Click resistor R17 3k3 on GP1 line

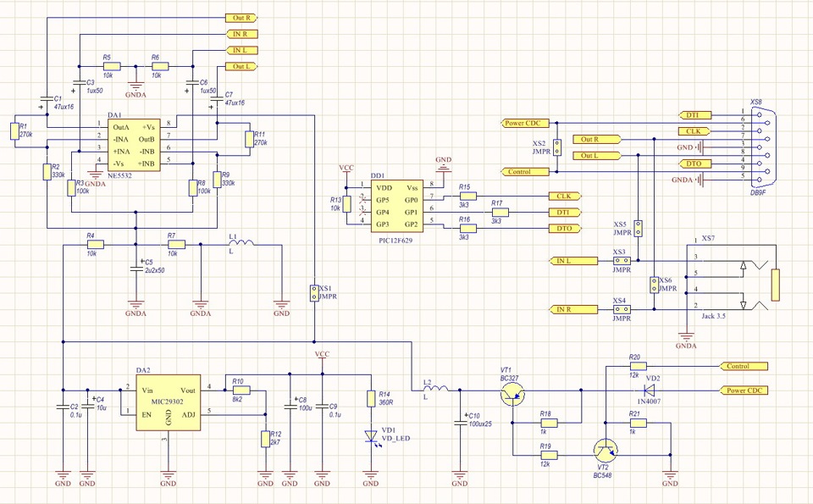(500, 212)
